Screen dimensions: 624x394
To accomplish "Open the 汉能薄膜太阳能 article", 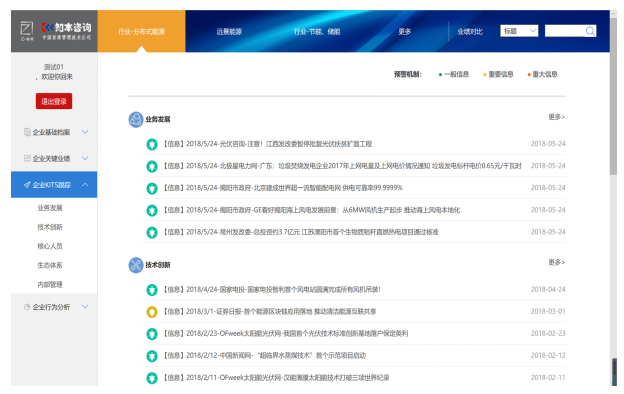I will [x=276, y=378].
